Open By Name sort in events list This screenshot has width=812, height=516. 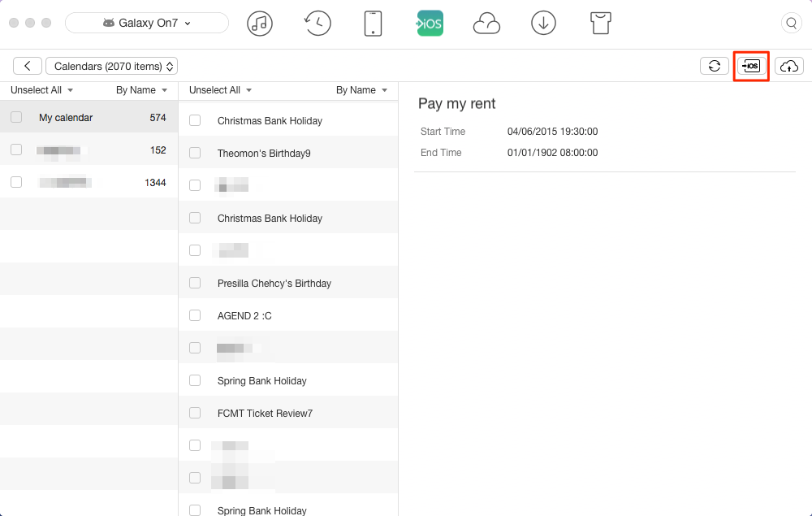coord(361,90)
